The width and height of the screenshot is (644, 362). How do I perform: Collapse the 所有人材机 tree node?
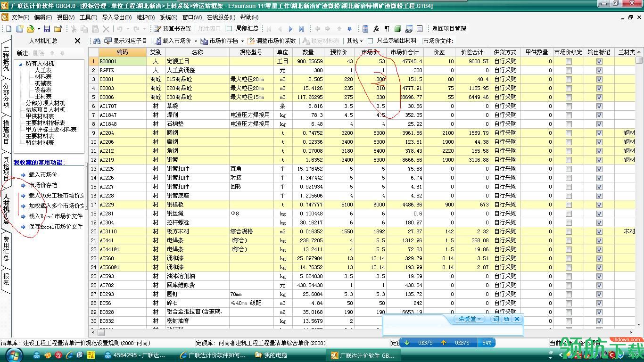[21, 64]
